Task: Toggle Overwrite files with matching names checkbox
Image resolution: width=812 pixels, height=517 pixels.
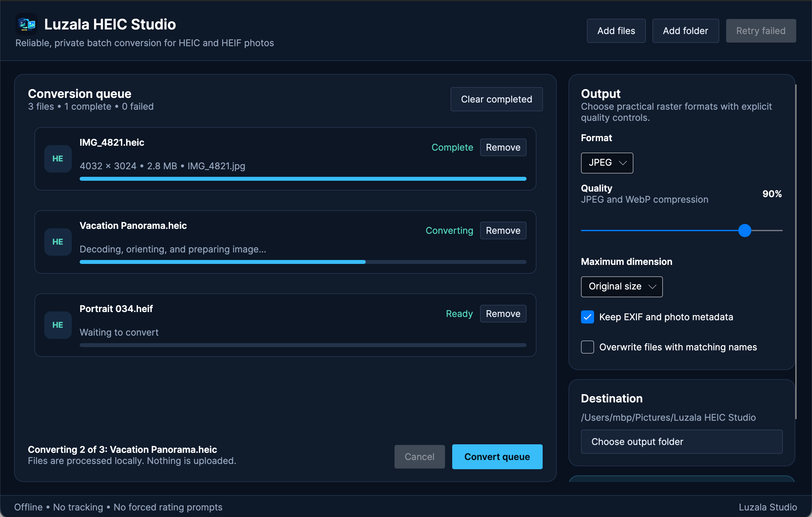Action: tap(588, 347)
